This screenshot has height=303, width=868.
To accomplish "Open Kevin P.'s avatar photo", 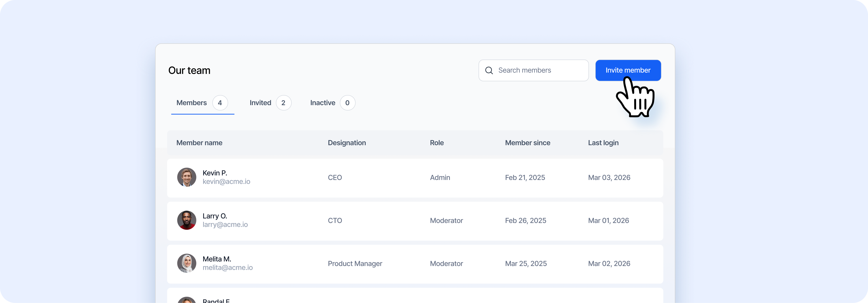I will [187, 177].
